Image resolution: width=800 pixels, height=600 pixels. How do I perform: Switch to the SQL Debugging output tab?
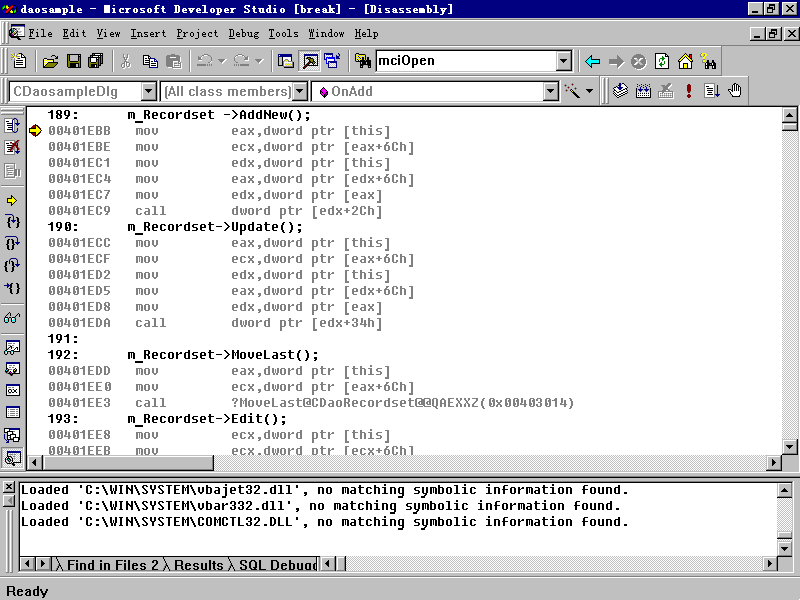coord(277,565)
